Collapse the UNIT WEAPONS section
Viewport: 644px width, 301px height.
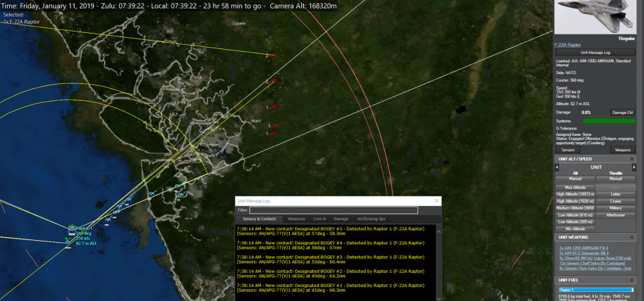tap(631, 237)
